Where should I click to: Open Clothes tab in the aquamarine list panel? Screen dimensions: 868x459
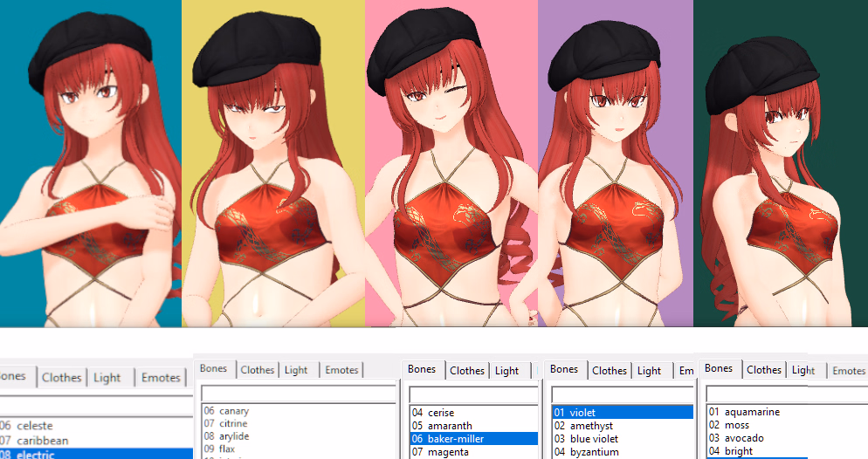pyautogui.click(x=764, y=370)
